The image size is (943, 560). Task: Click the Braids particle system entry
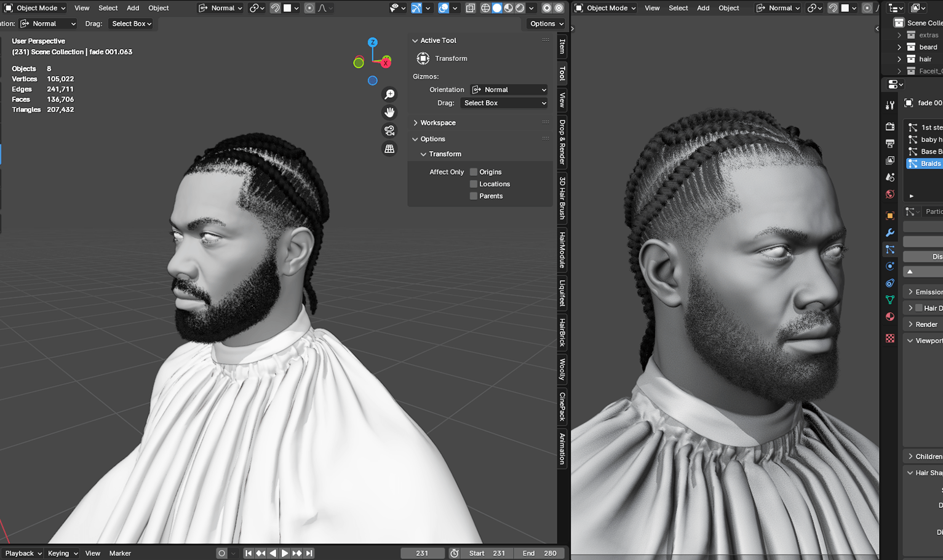tap(928, 164)
